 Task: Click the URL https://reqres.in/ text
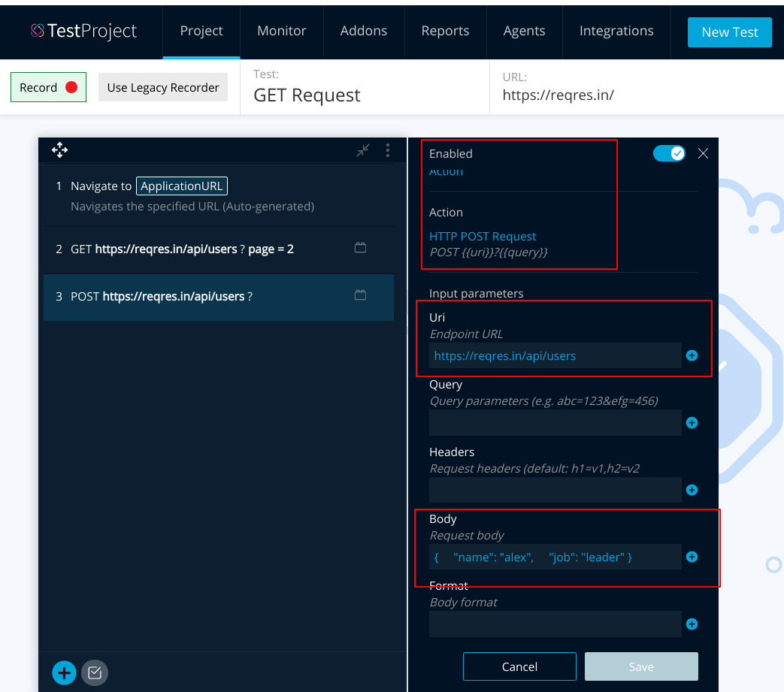[558, 95]
